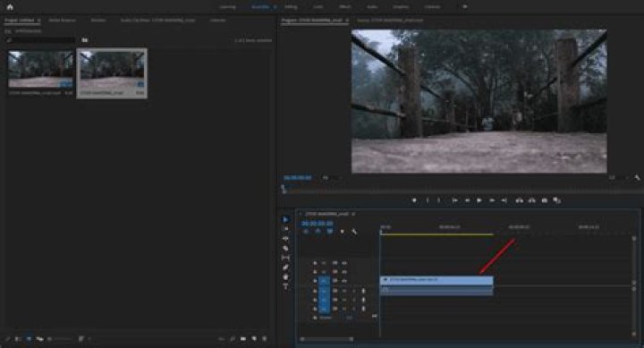The width and height of the screenshot is (644, 348).
Task: Add marker in timeline header
Action: click(x=342, y=232)
